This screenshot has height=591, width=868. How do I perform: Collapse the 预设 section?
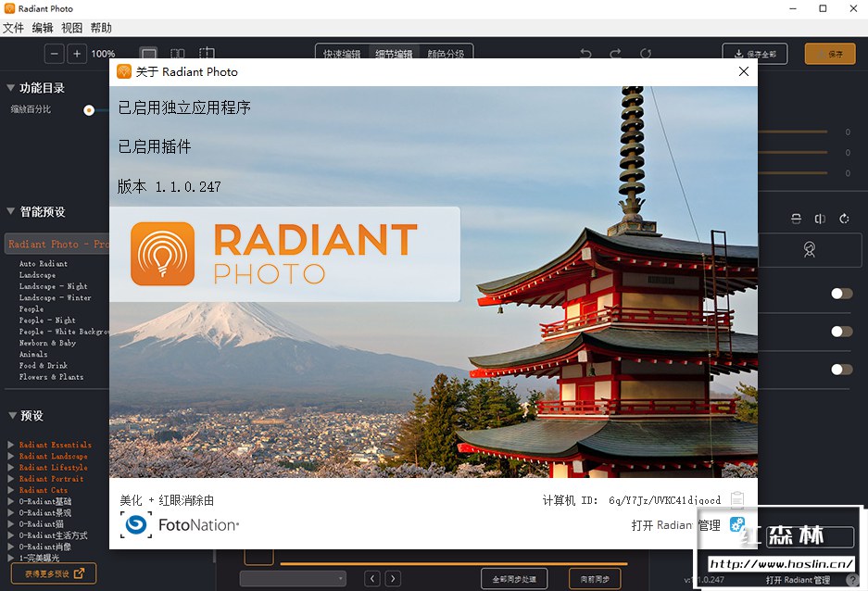[12, 415]
